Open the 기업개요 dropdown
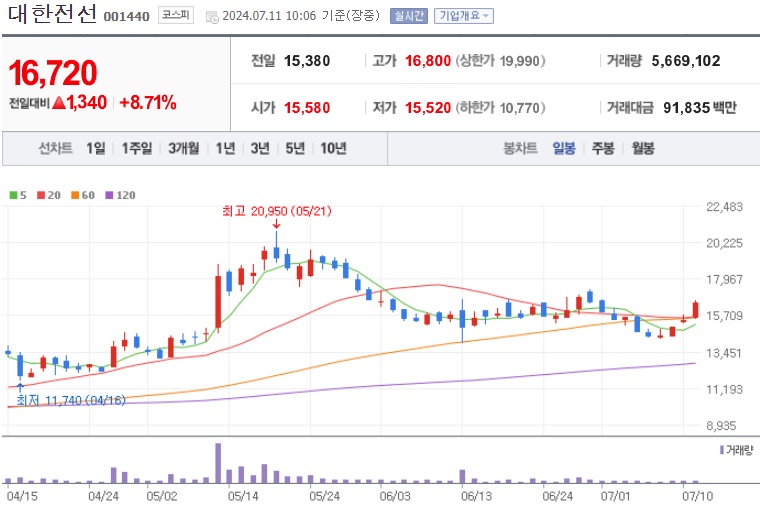The image size is (760, 510). 464,16
